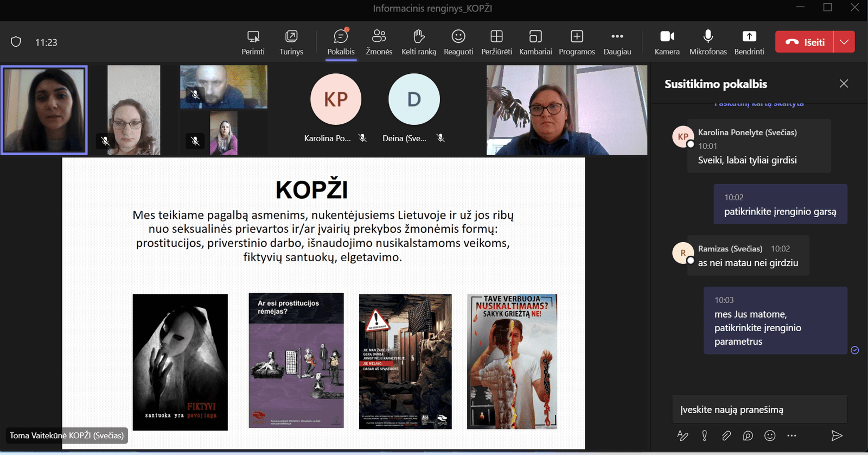Viewport: 868px width, 455px height.
Task: Select video tile of woman with glasses and plant
Action: click(567, 110)
